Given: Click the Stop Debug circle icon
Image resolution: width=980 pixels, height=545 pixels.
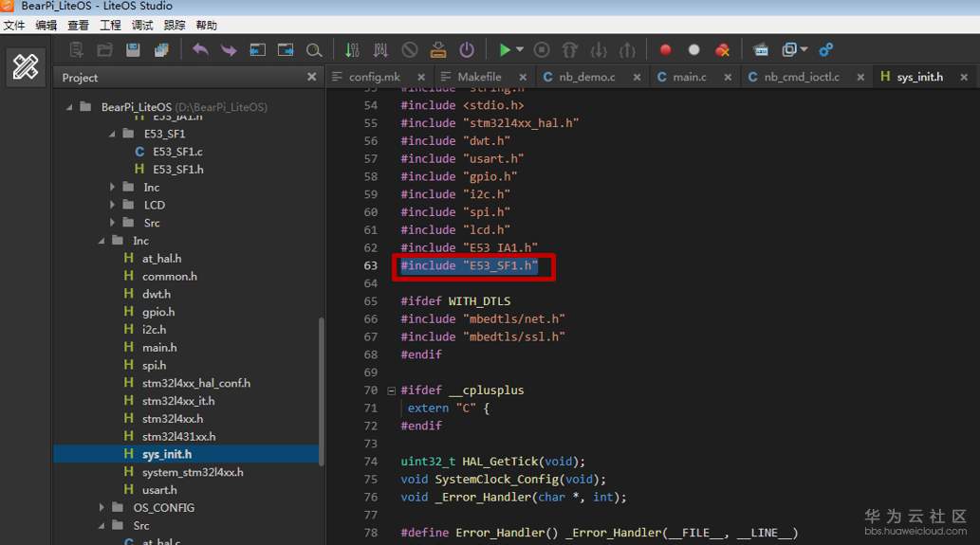Looking at the screenshot, I should click(x=542, y=50).
